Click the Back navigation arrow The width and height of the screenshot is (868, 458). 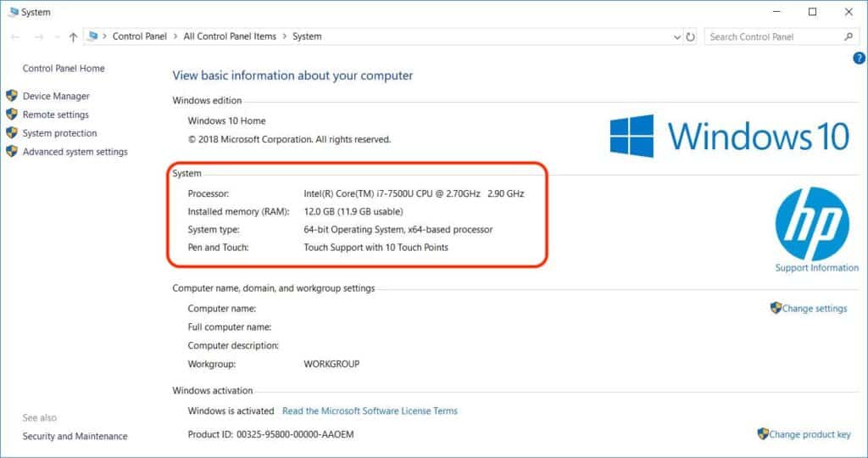point(15,37)
